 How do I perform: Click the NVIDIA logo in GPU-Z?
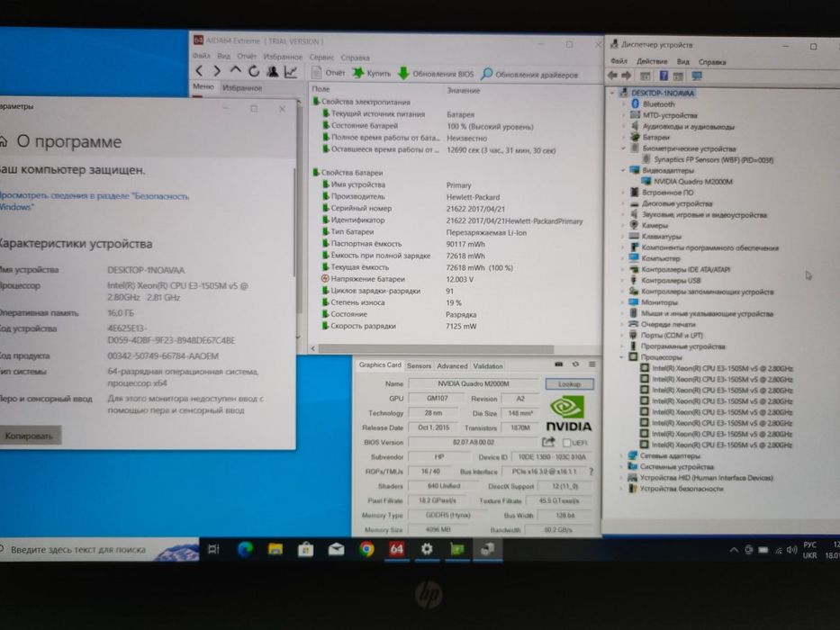[568, 414]
